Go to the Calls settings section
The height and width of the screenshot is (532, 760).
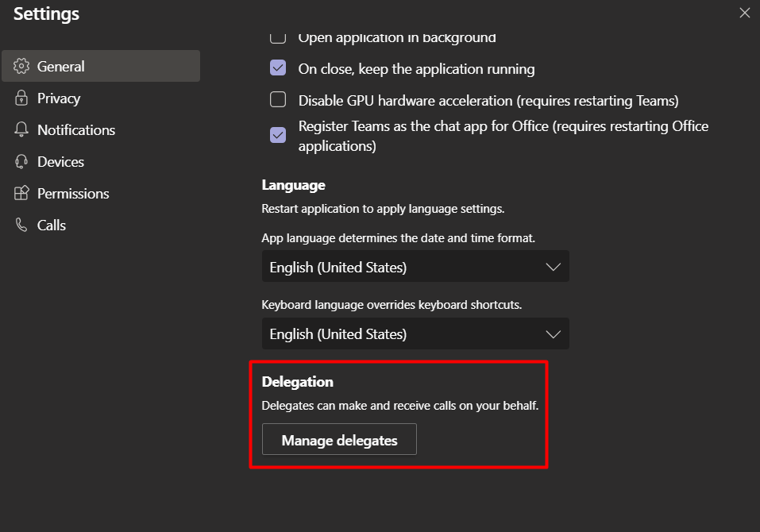[x=101, y=225]
